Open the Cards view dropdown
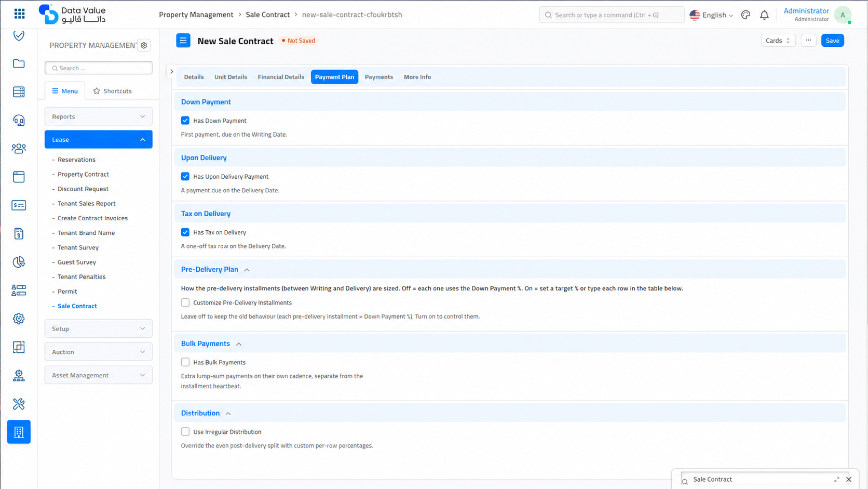 click(778, 41)
